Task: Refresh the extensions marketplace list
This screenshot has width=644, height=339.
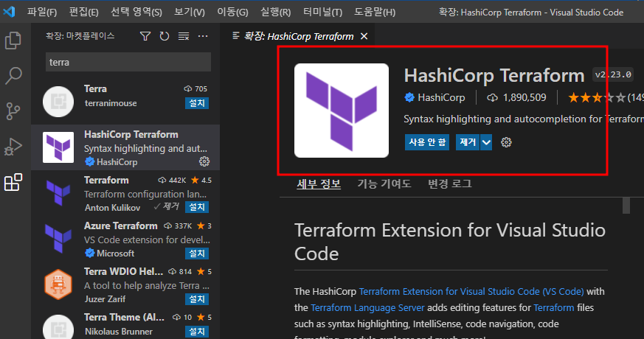Action: [x=165, y=37]
